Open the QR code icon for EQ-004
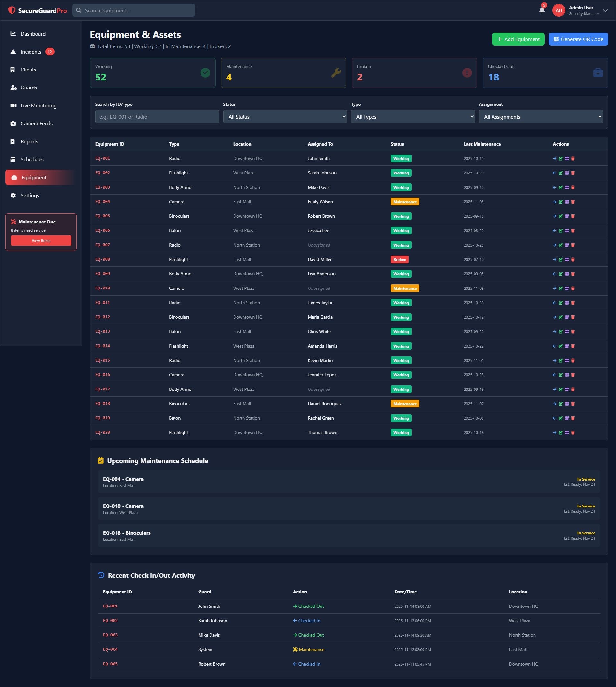The image size is (616, 687). coord(567,202)
